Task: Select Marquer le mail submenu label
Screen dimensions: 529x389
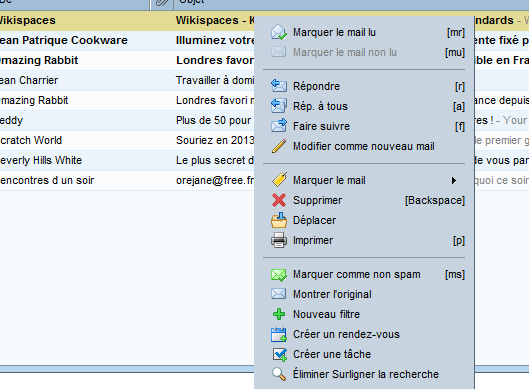Action: [x=329, y=180]
